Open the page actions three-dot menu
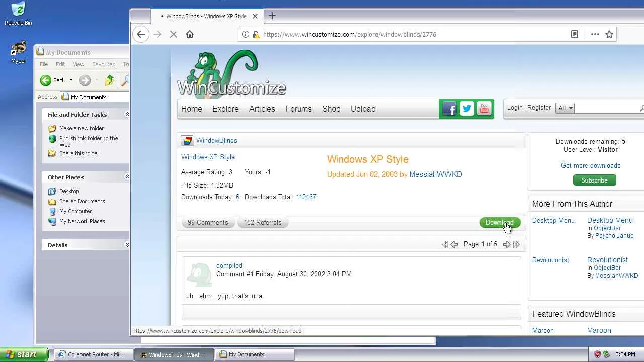644x362 pixels. tap(595, 34)
